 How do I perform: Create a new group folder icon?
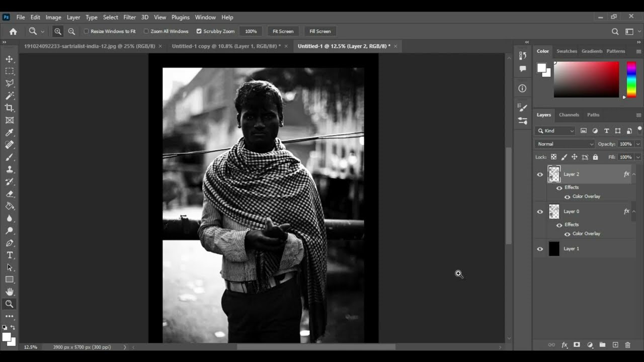pyautogui.click(x=602, y=345)
